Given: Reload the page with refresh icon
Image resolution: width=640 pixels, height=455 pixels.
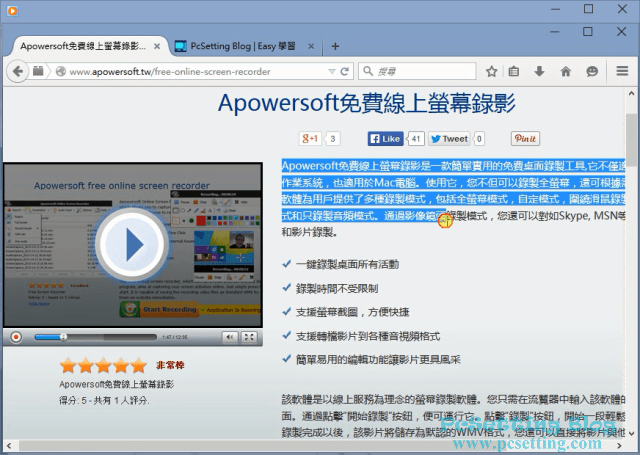Looking at the screenshot, I should click(344, 71).
